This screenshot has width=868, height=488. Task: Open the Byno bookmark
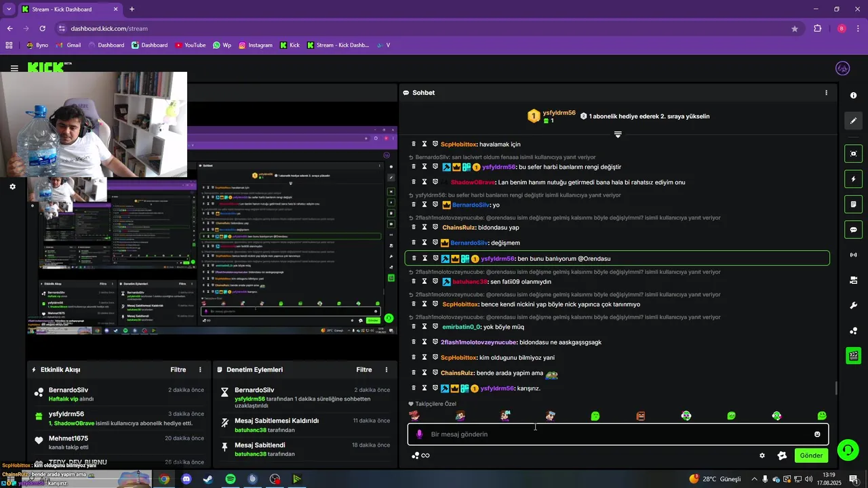(x=37, y=45)
